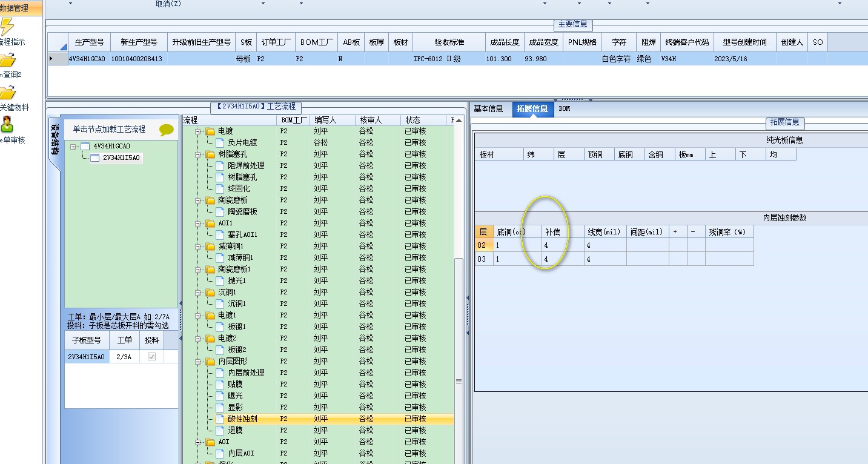868x464 pixels.
Task: Select the 酸性蚀刻 process row
Action: 318,419
